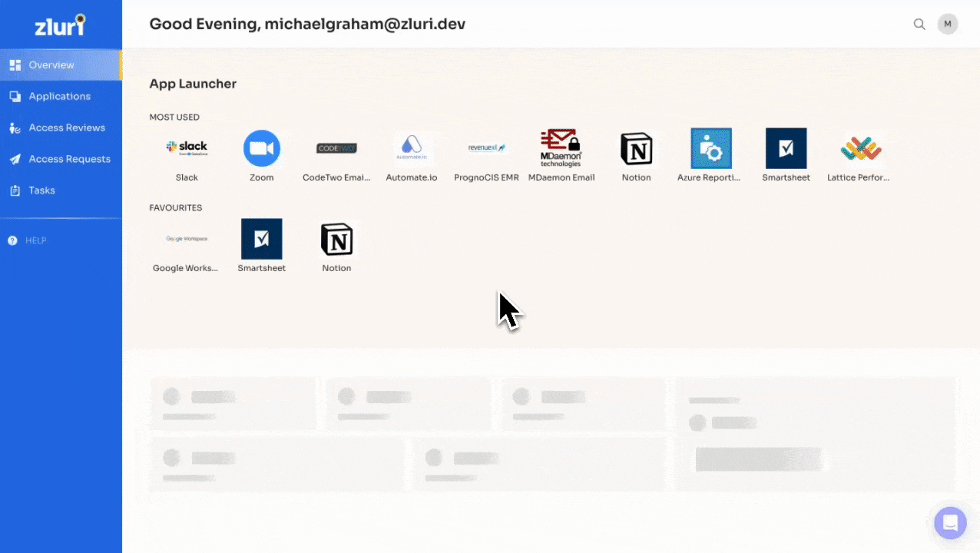980x553 pixels.
Task: Click the Overview dashboard icon
Action: [15, 65]
